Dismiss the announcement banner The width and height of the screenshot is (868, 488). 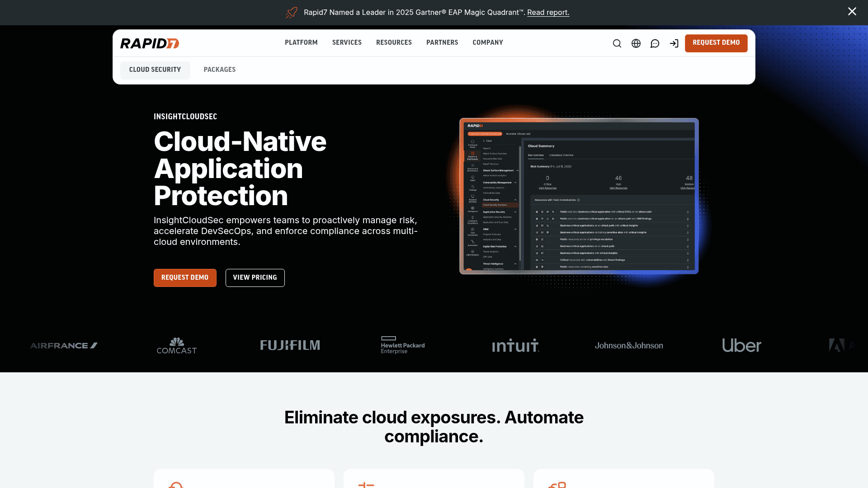(852, 11)
